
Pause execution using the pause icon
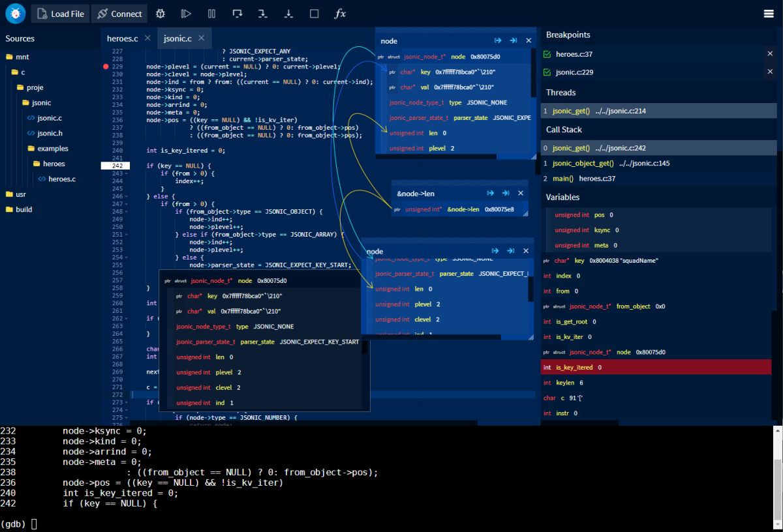(212, 13)
